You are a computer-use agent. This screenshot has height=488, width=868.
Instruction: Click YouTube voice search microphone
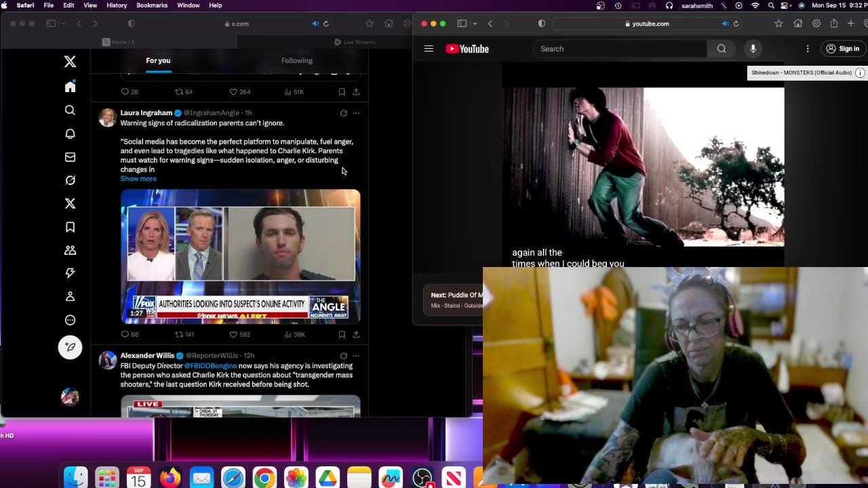[x=753, y=49]
